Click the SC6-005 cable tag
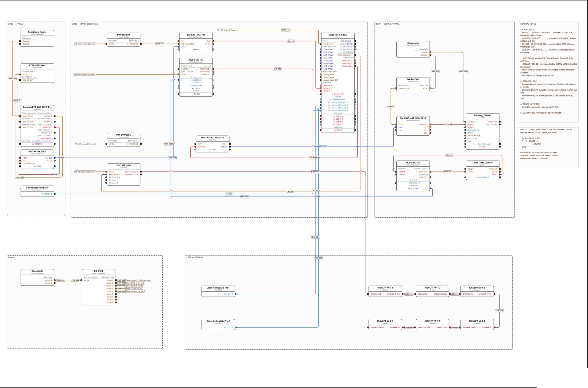The image size is (588, 388). [x=318, y=258]
